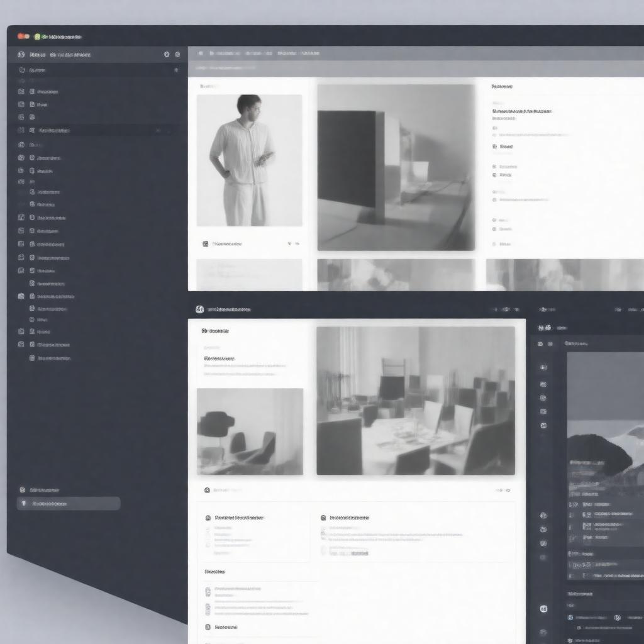Click the top icon in the right panel's vertical strip
This screenshot has width=644, height=644.
click(543, 367)
